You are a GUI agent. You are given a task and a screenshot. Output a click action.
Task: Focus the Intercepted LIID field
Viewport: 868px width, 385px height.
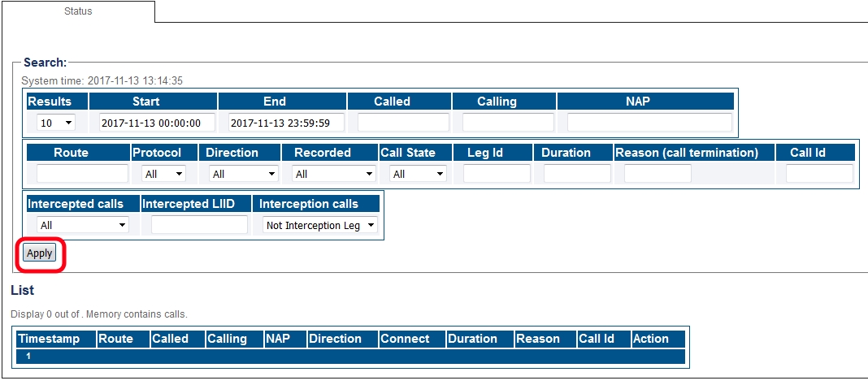199,225
